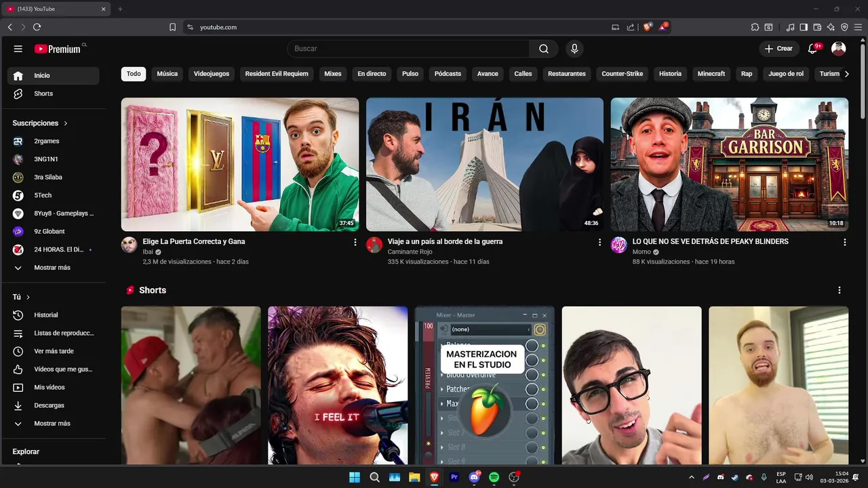The height and width of the screenshot is (488, 868).
Task: Expand Mostrar más under Descargas
Action: [53, 424]
